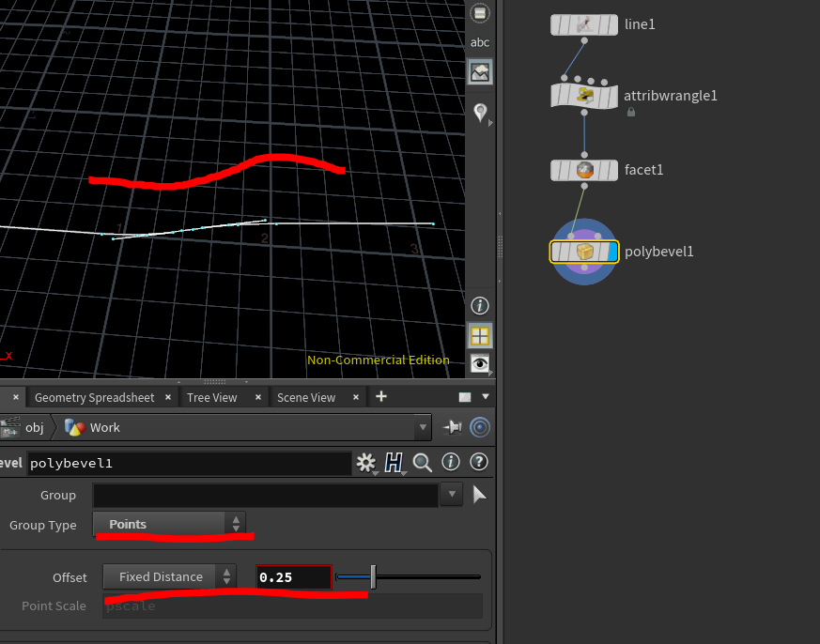Switch to Geometry Spreadsheet tab

pos(94,398)
